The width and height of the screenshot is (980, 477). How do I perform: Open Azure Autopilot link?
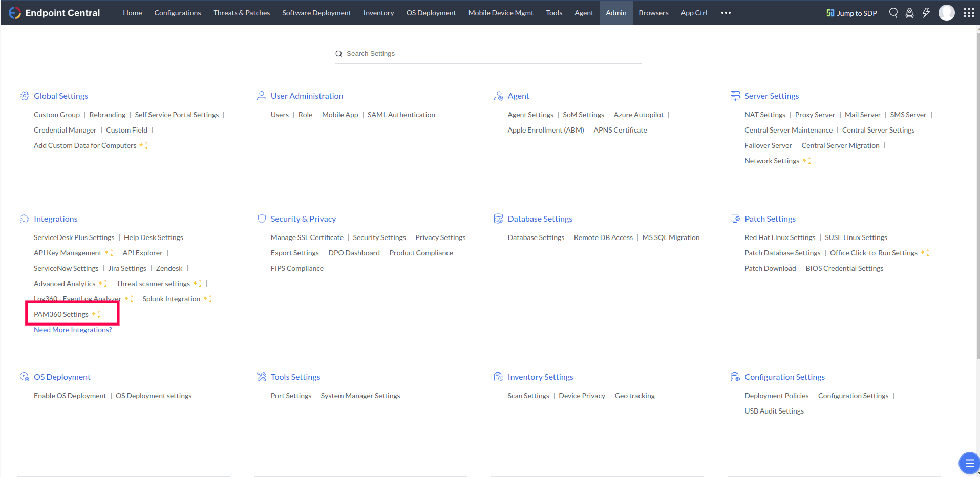(x=638, y=115)
